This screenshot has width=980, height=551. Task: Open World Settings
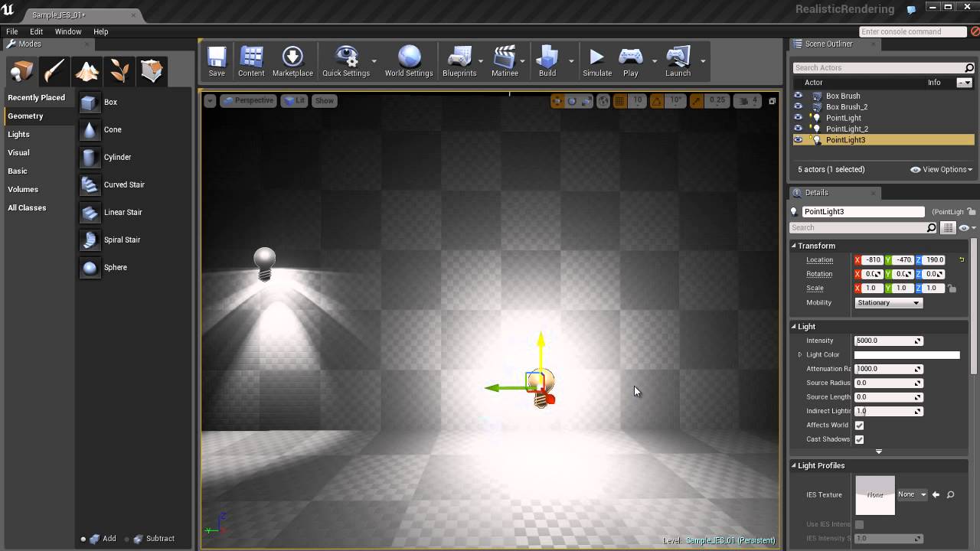click(x=409, y=61)
